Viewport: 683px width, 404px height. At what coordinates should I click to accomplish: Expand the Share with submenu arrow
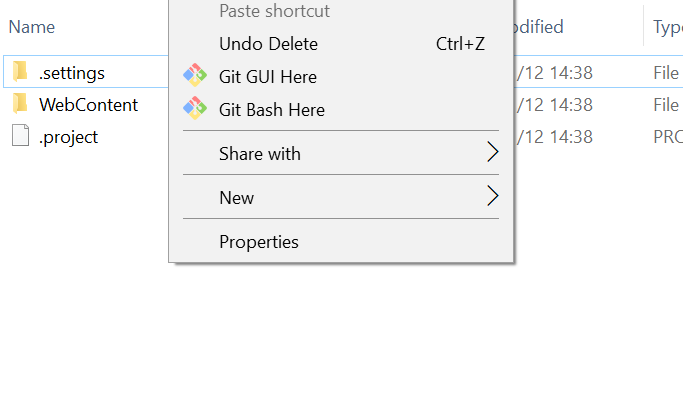tap(492, 152)
